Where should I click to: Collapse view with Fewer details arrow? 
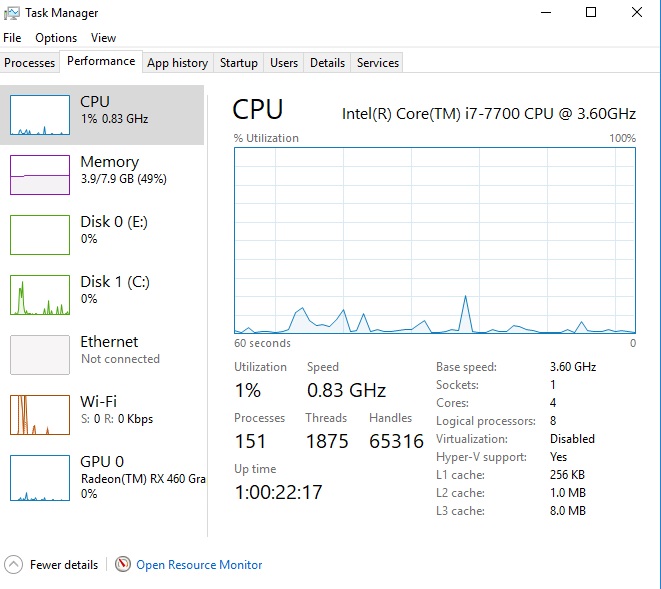coord(14,565)
